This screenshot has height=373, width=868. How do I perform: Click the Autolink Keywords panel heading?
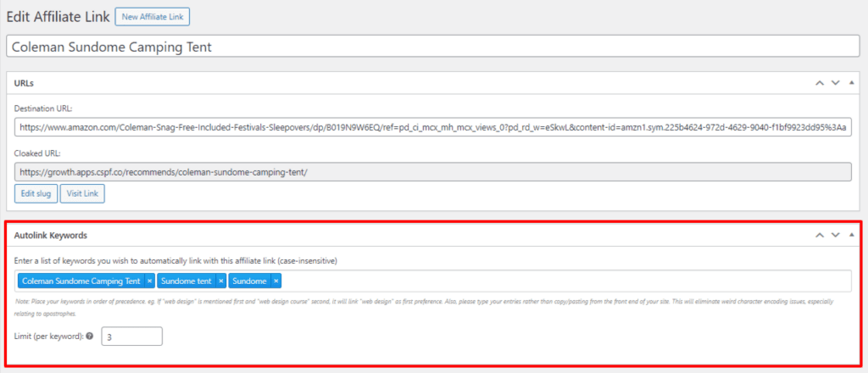[x=50, y=235]
